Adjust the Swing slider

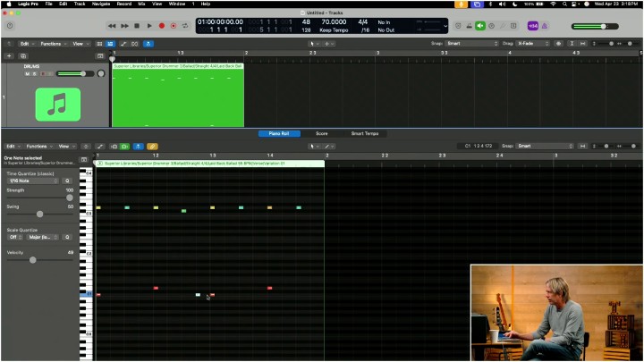(40, 215)
